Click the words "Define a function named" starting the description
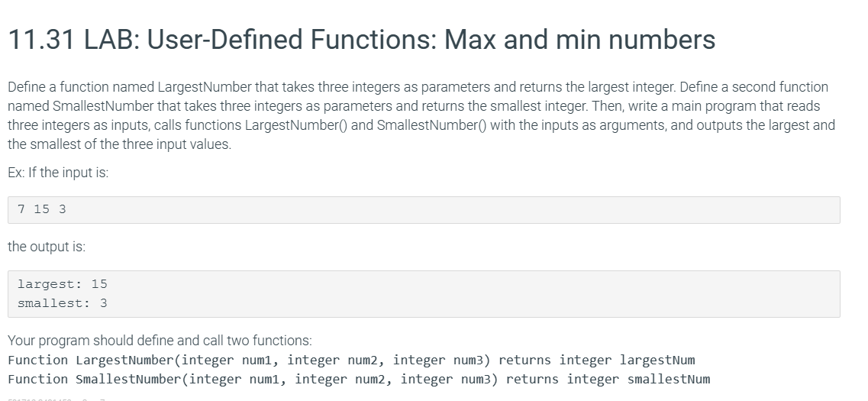Screen dimensions: 868x401 pyautogui.click(x=81, y=87)
